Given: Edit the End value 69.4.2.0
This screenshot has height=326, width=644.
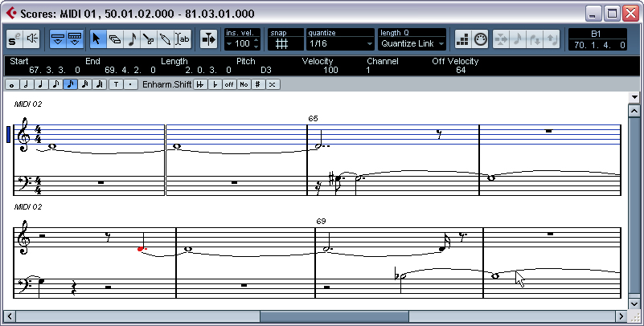Looking at the screenshot, I should [129, 70].
